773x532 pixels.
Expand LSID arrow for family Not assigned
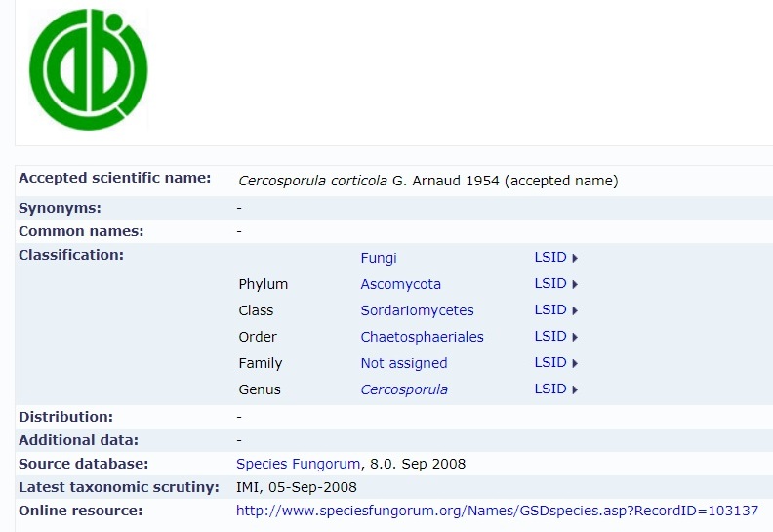click(x=575, y=363)
